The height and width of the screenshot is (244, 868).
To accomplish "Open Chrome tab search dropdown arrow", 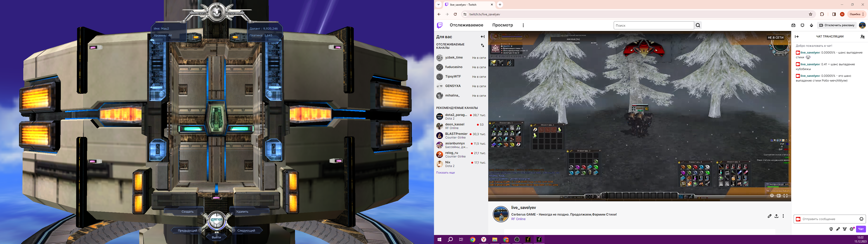I will pyautogui.click(x=438, y=5).
